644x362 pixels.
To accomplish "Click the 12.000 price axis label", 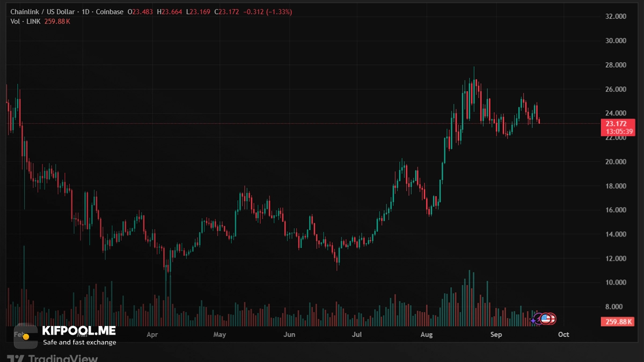I will [x=616, y=258].
